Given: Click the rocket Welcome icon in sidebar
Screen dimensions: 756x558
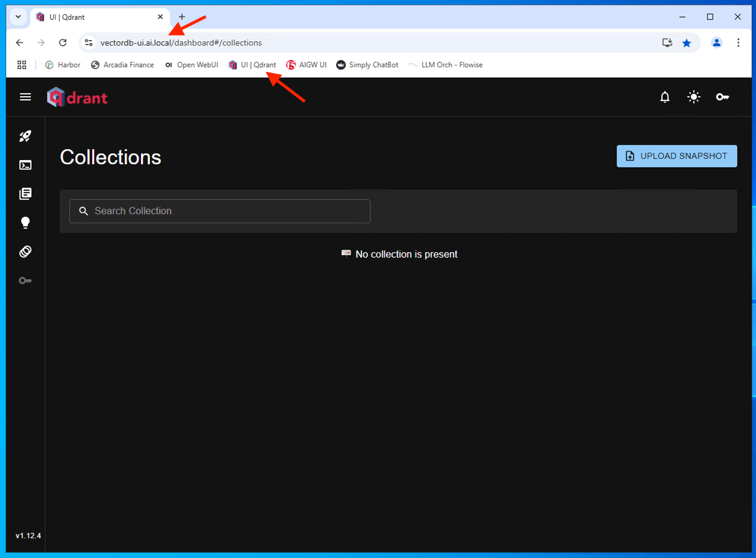Looking at the screenshot, I should point(25,136).
